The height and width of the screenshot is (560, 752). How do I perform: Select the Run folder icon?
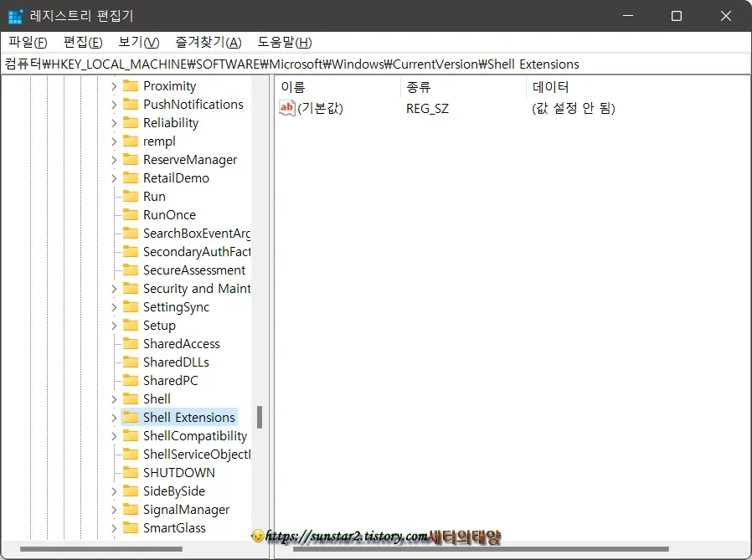(x=132, y=196)
